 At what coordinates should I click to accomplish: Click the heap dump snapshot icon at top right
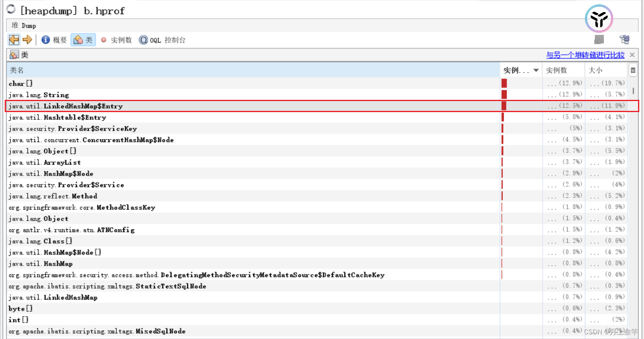[x=599, y=39]
